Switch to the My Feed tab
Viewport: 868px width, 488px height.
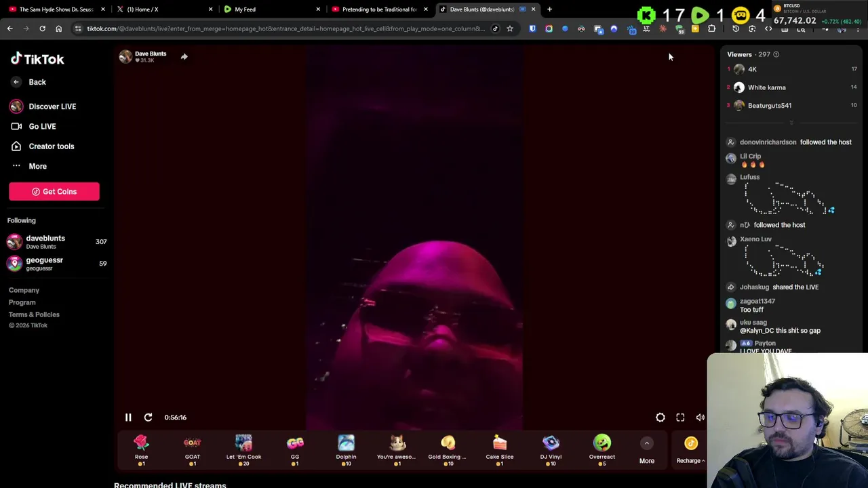[271, 9]
